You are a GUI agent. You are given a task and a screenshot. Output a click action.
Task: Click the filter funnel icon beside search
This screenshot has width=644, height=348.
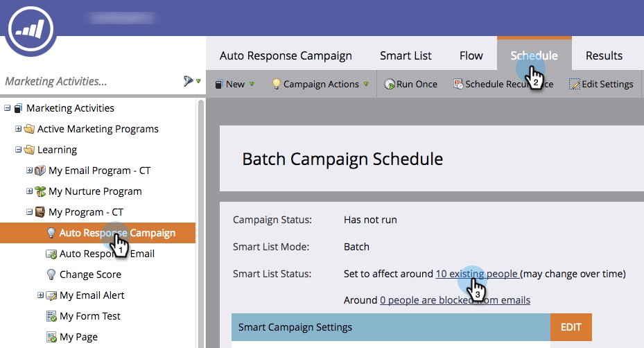[x=188, y=81]
